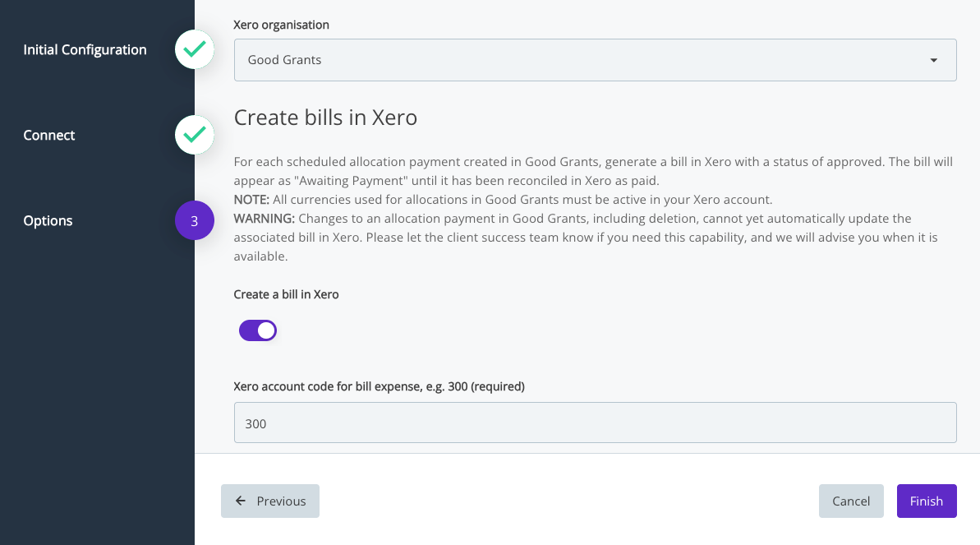This screenshot has height=545, width=980.
Task: Click the bold NOTE text about currencies
Action: click(252, 200)
